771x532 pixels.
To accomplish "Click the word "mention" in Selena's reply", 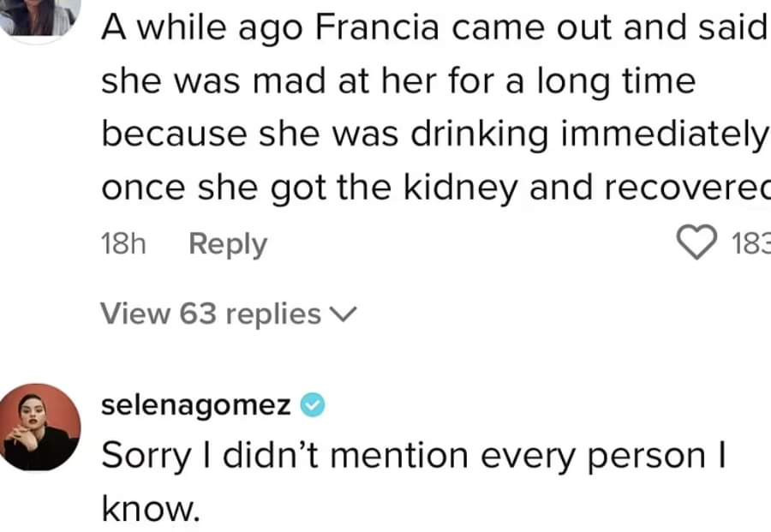I will coord(398,456).
